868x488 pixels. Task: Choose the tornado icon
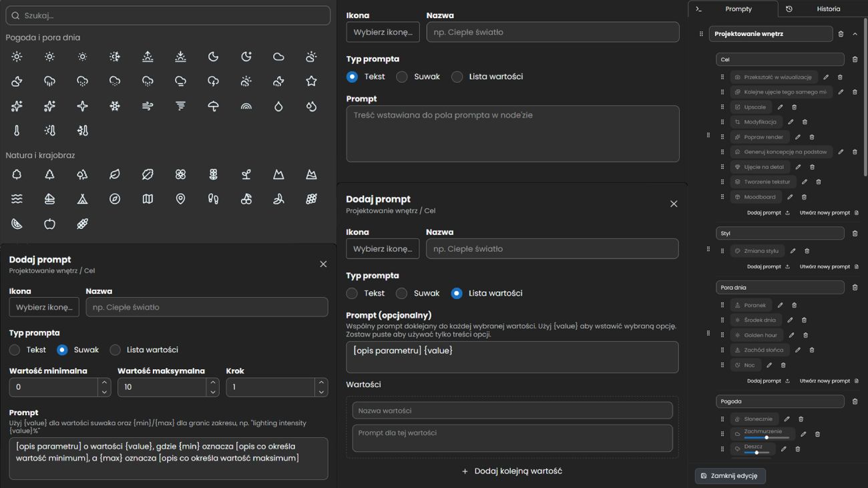180,106
